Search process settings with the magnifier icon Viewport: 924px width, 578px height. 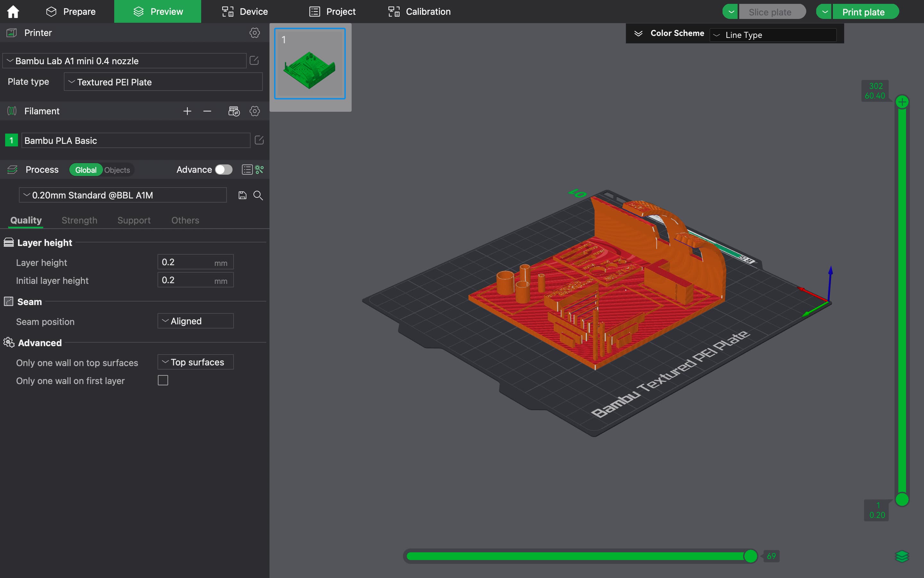pos(258,195)
